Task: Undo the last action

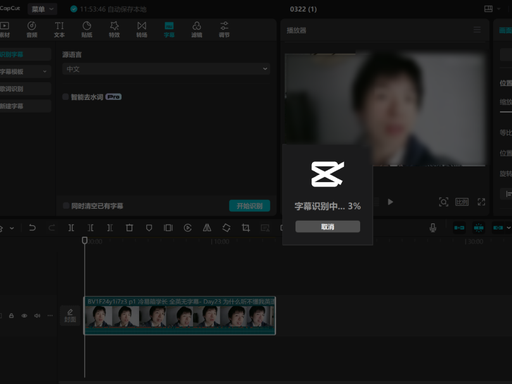Action: tap(32, 228)
